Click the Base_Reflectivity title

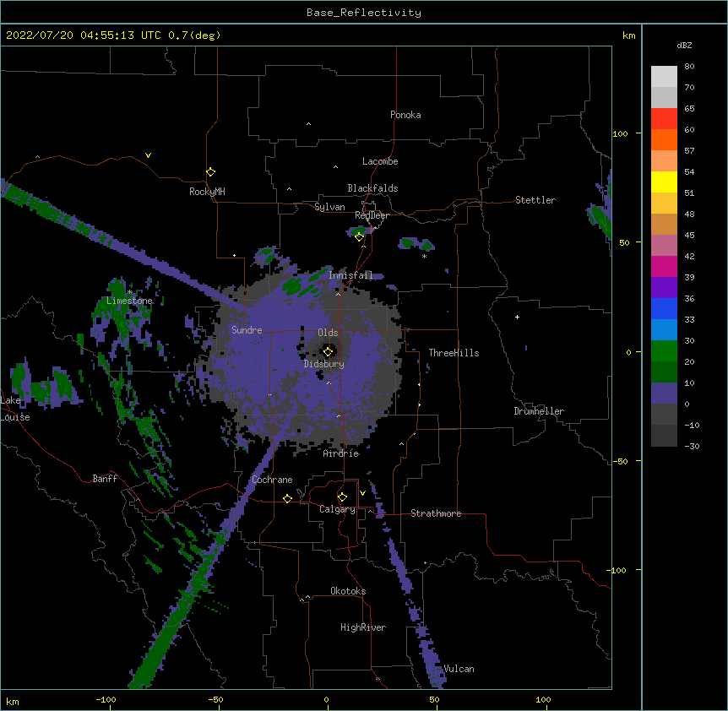(x=364, y=13)
